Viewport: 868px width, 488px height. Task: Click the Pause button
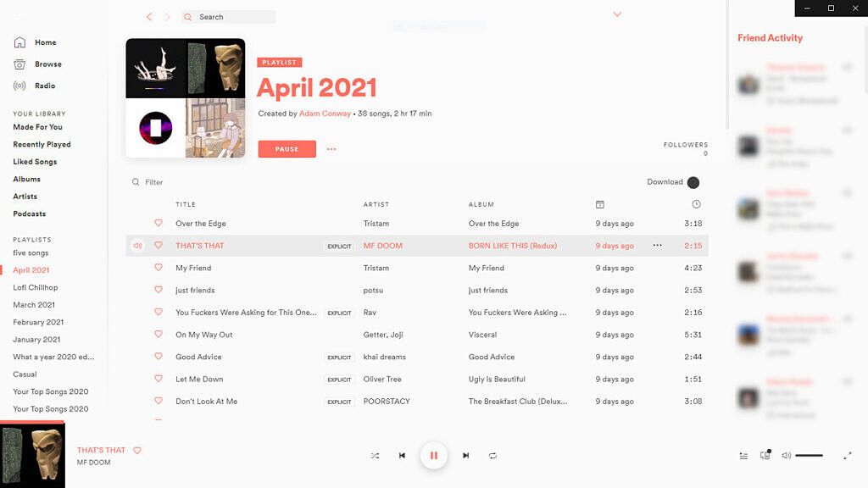(285, 148)
